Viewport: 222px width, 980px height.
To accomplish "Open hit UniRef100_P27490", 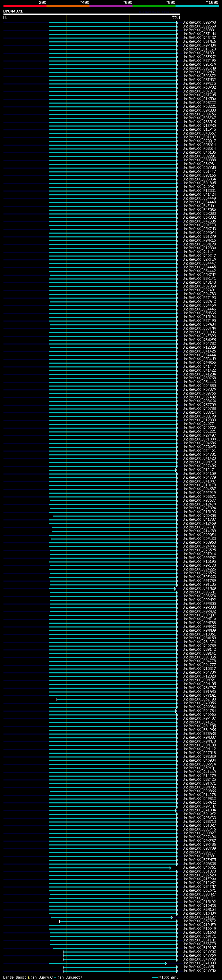I will click(x=199, y=60).
